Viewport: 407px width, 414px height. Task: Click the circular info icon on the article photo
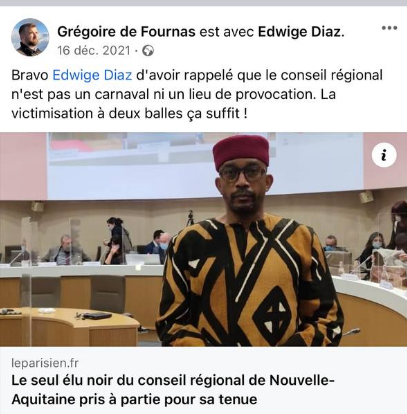pyautogui.click(x=384, y=155)
